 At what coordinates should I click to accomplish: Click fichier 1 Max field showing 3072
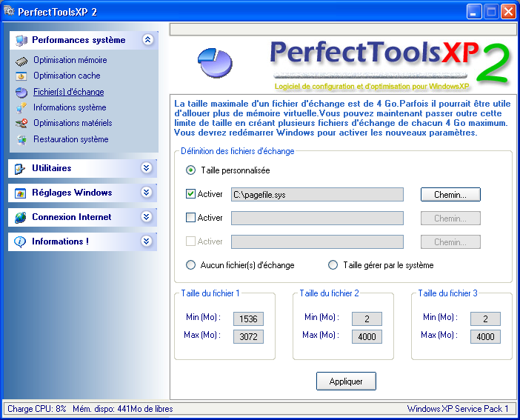tap(248, 337)
